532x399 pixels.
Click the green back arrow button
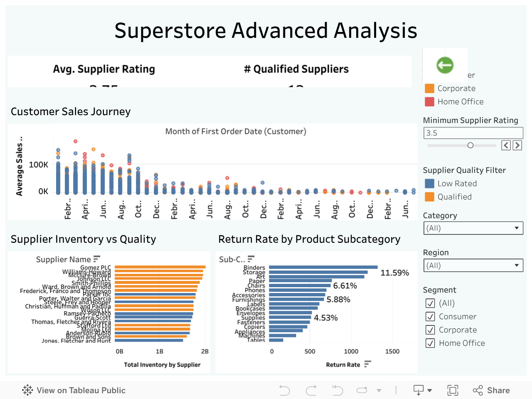[445, 65]
